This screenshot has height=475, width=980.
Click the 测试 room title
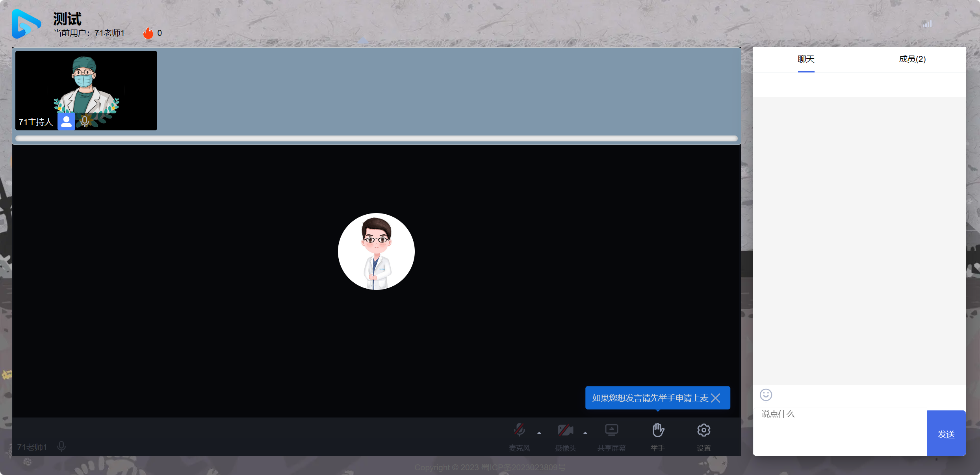pyautogui.click(x=67, y=19)
